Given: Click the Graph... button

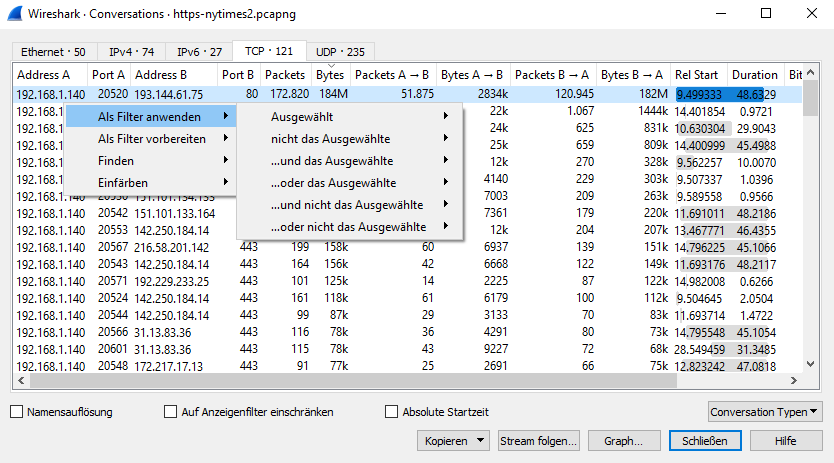Looking at the screenshot, I should pos(623,441).
